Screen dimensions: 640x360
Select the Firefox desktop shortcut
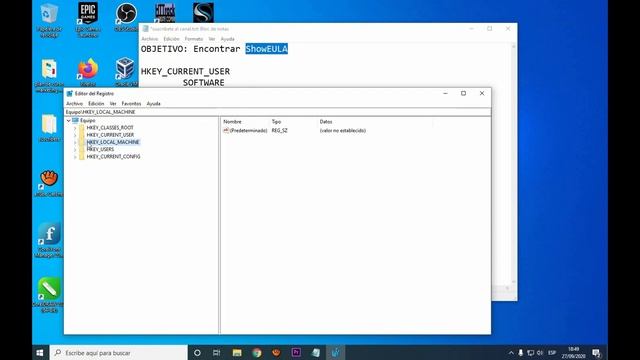pyautogui.click(x=88, y=73)
